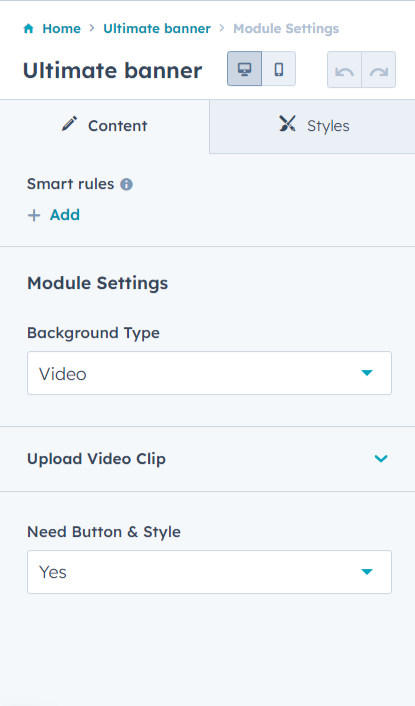The height and width of the screenshot is (706, 415).
Task: Go to the Home breadcrumb link
Action: pos(61,29)
